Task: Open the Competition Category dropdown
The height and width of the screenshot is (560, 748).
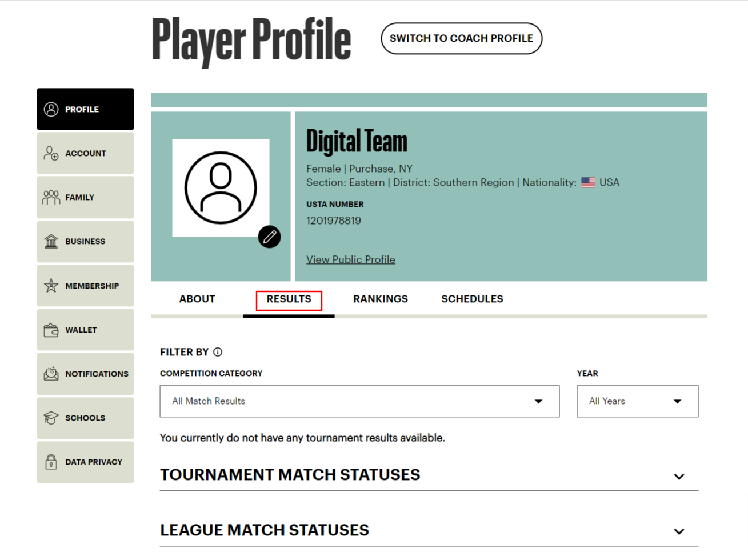Action: (x=359, y=401)
